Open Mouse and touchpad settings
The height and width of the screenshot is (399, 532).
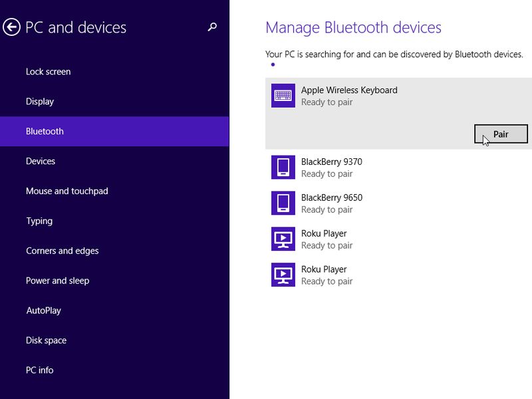tap(114, 191)
